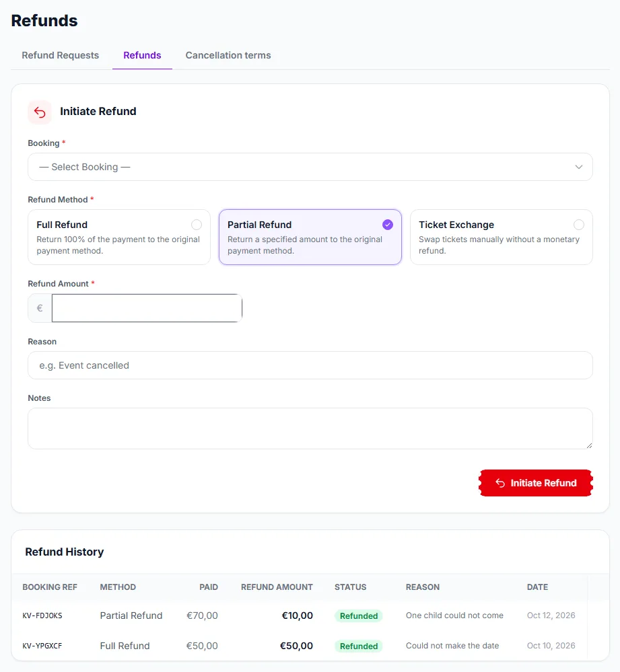This screenshot has width=620, height=672.
Task: Click the REFUND AMOUNT column header
Action: click(x=277, y=587)
